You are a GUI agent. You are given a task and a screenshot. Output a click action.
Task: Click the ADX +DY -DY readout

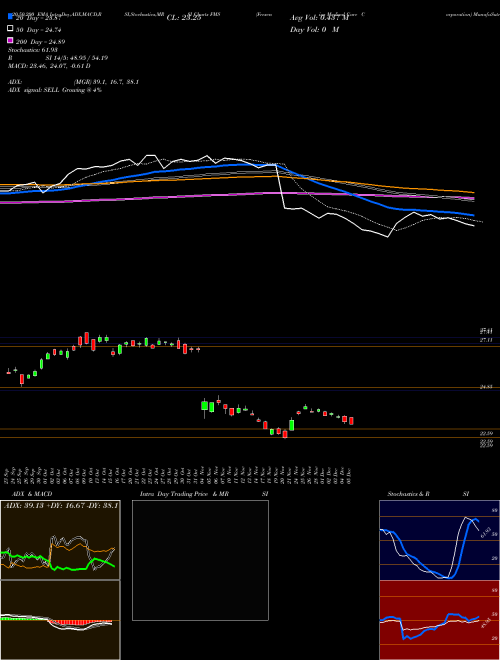pyautogui.click(x=61, y=505)
